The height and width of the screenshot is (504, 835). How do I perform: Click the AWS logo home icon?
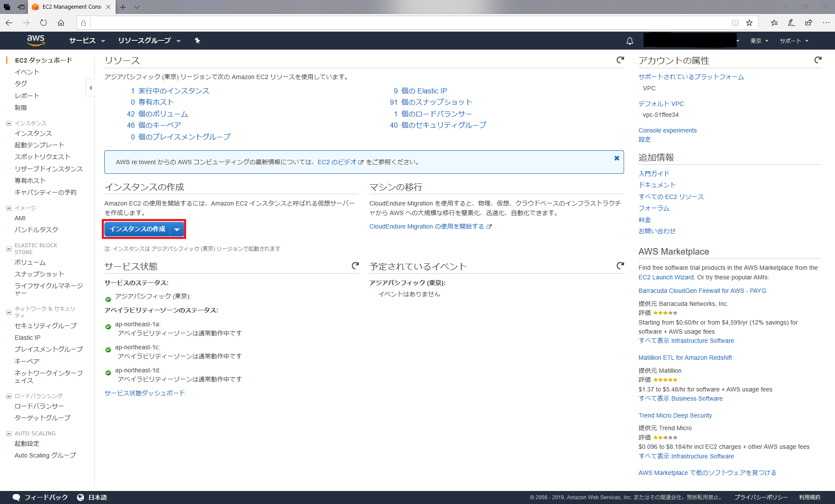pos(36,40)
